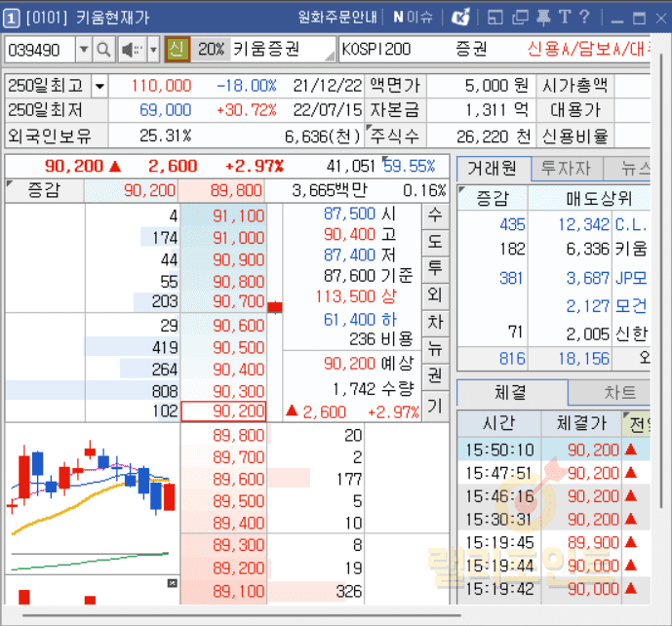Toggle the 20% margin rate button
672x626 pixels.
point(211,49)
